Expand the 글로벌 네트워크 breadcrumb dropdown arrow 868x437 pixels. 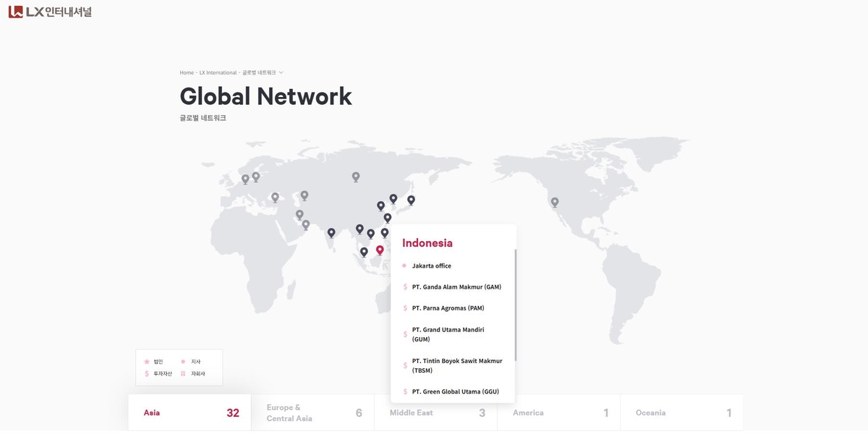[281, 72]
